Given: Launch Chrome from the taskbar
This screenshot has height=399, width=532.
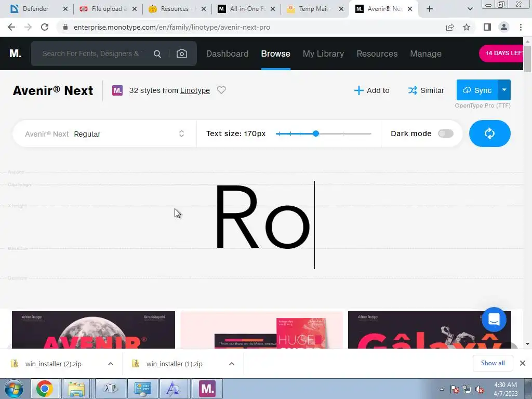Looking at the screenshot, I should (45, 389).
